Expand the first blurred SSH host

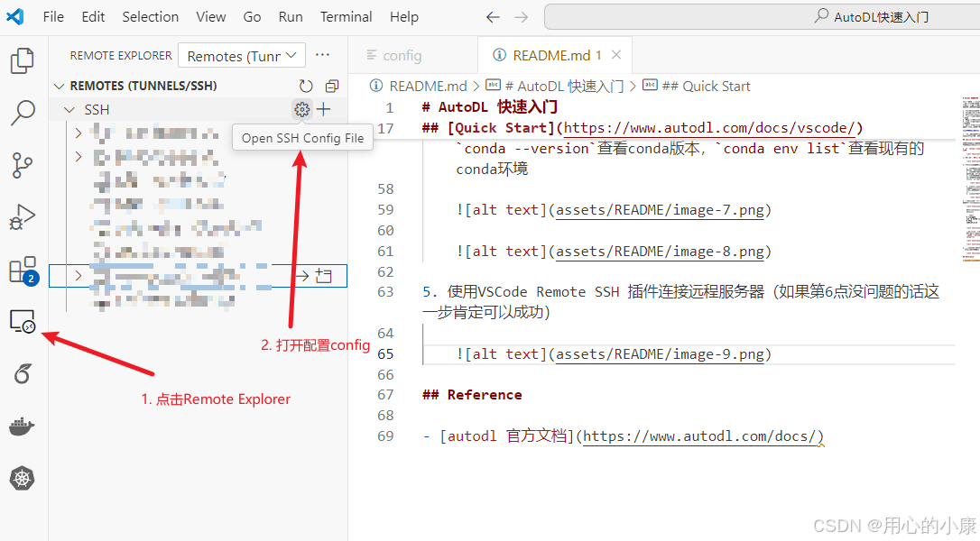(79, 133)
